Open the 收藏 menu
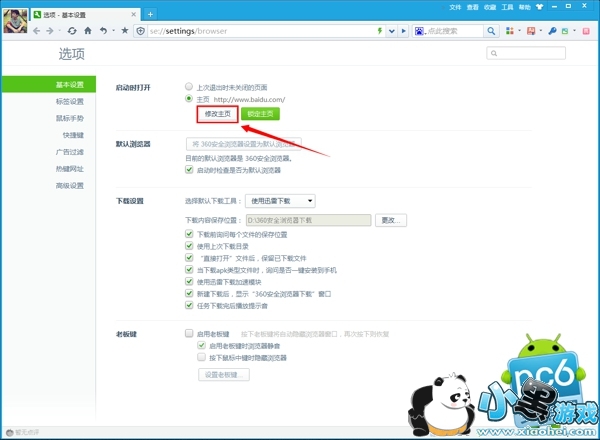Image resolution: width=600 pixels, height=440 pixels. (x=490, y=7)
